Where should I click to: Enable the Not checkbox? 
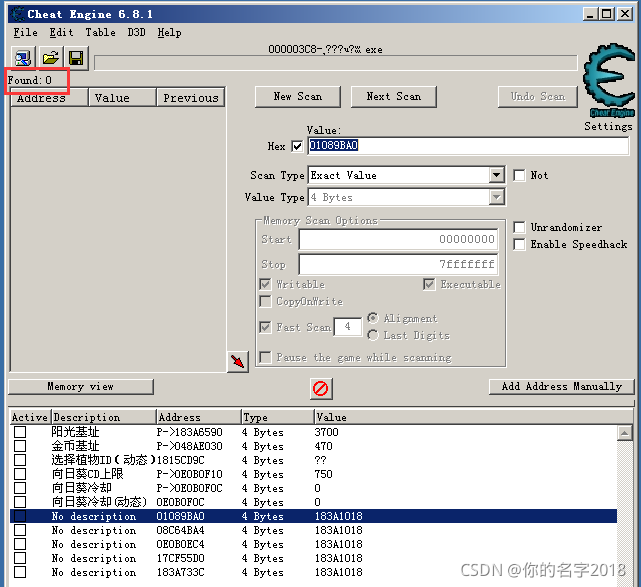[x=519, y=175]
